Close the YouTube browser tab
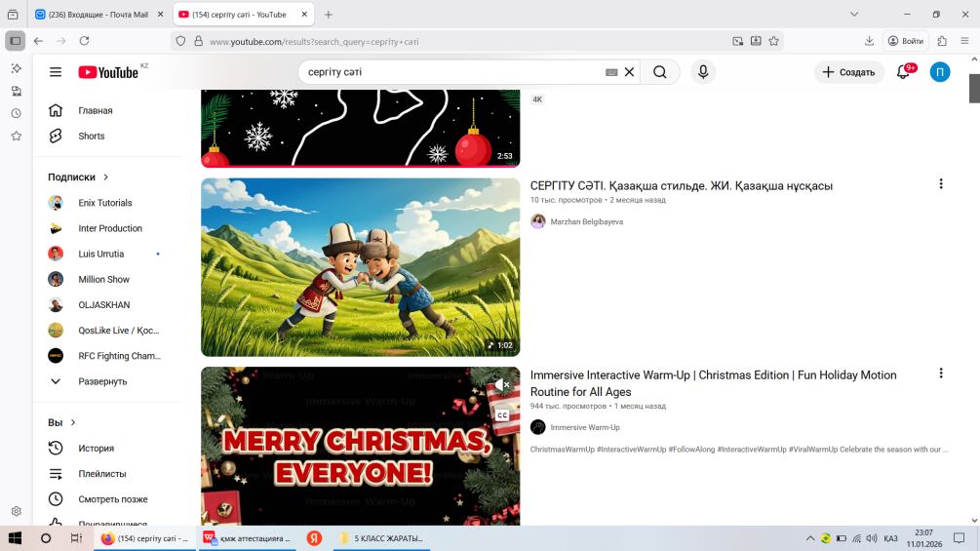980x551 pixels. click(x=304, y=15)
